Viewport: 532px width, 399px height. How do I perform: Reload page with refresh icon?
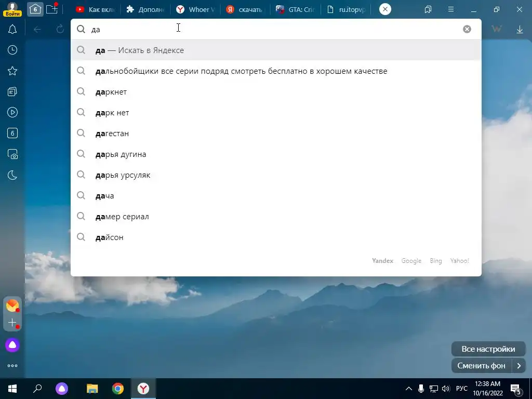pos(60,29)
